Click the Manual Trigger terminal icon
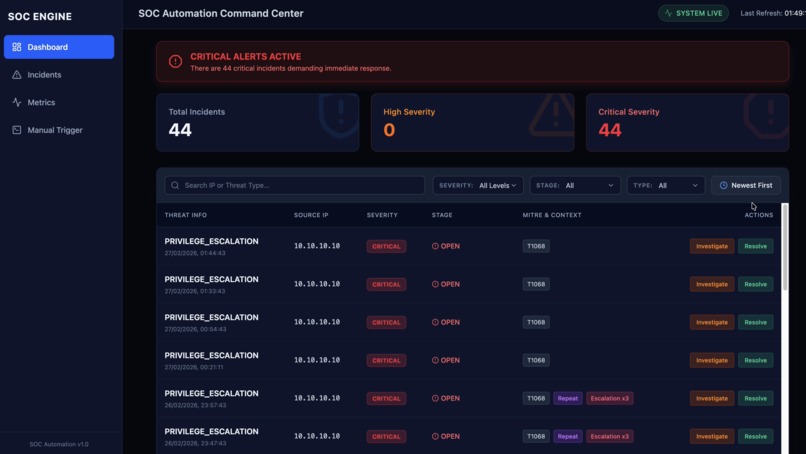This screenshot has height=454, width=806. click(x=16, y=130)
